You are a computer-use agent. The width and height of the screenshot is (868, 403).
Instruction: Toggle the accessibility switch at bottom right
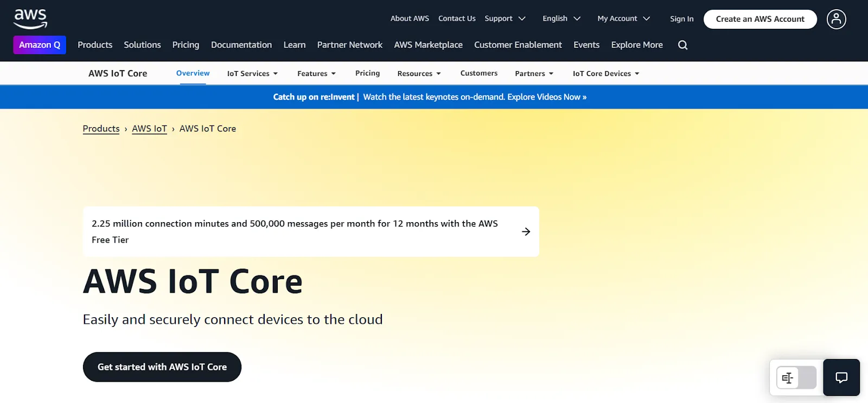(796, 377)
